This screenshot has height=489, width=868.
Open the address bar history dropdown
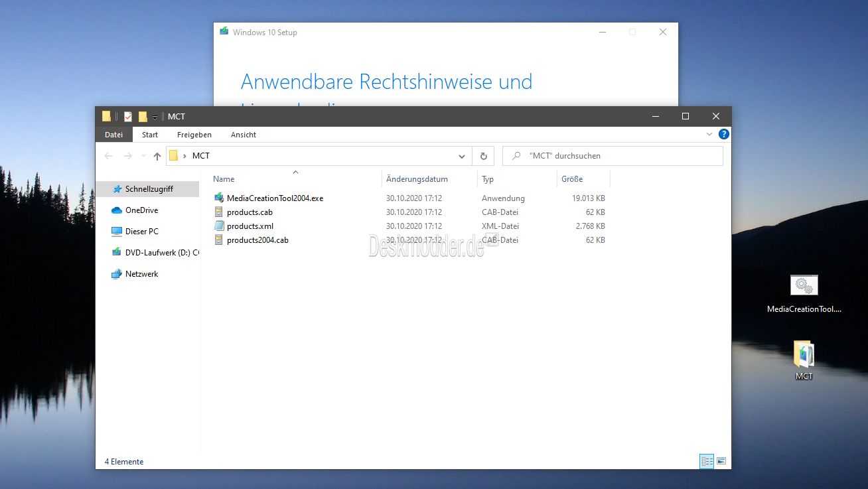462,157
